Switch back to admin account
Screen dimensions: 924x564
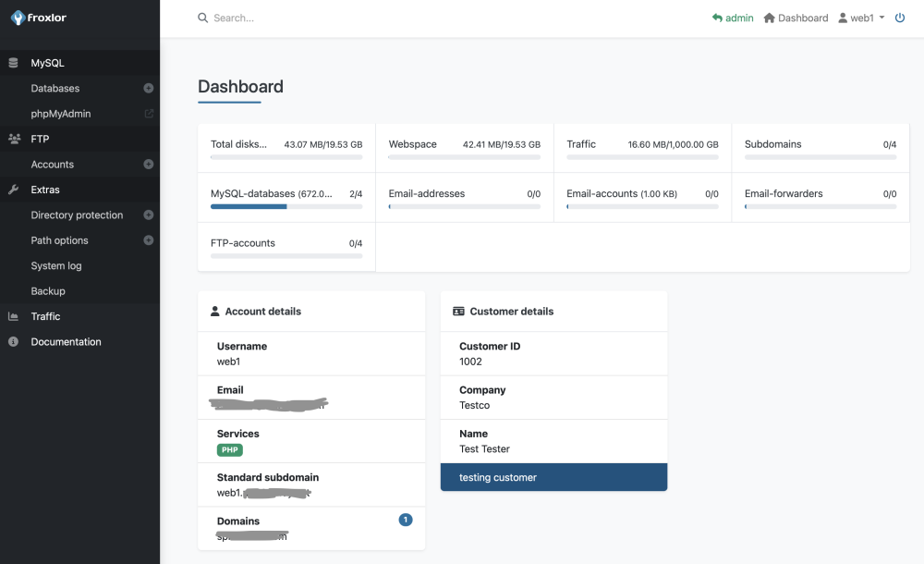[x=733, y=18]
